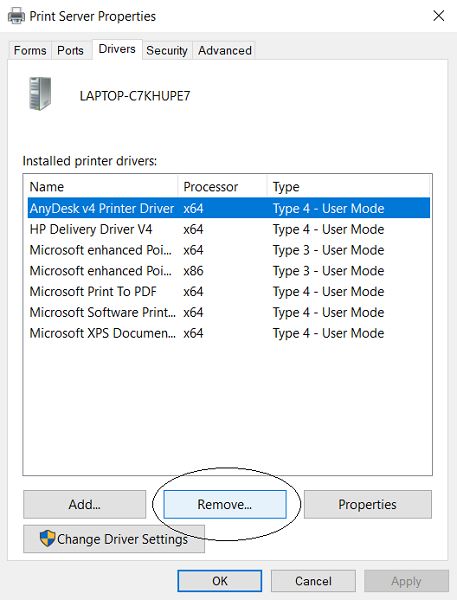Select Microsoft enhanced Poi... x86 driver

[x=229, y=271]
